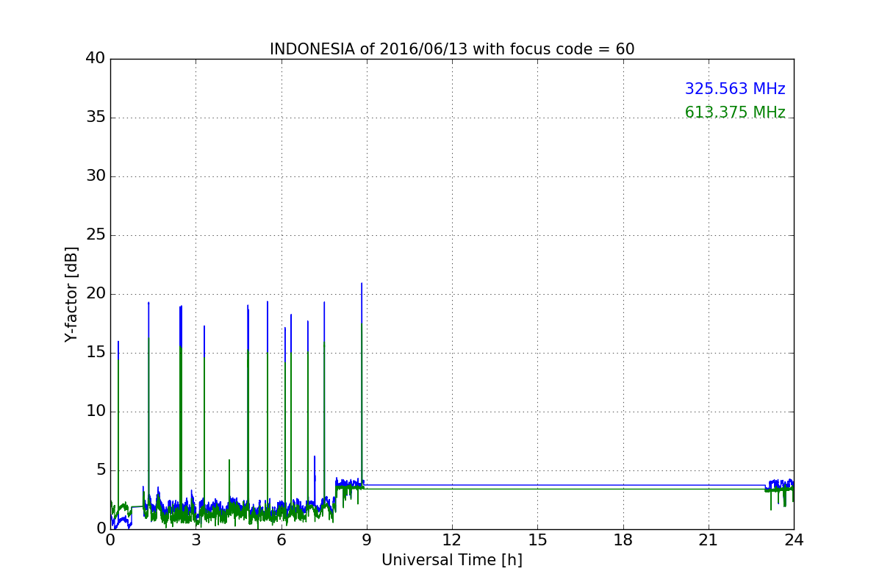Screen dimensions: 882x588
Task: Click the x-axis tick label '24'
Action: (x=794, y=540)
